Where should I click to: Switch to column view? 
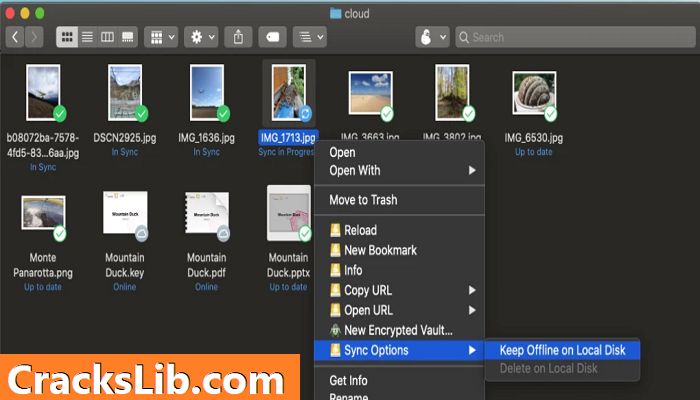[108, 37]
